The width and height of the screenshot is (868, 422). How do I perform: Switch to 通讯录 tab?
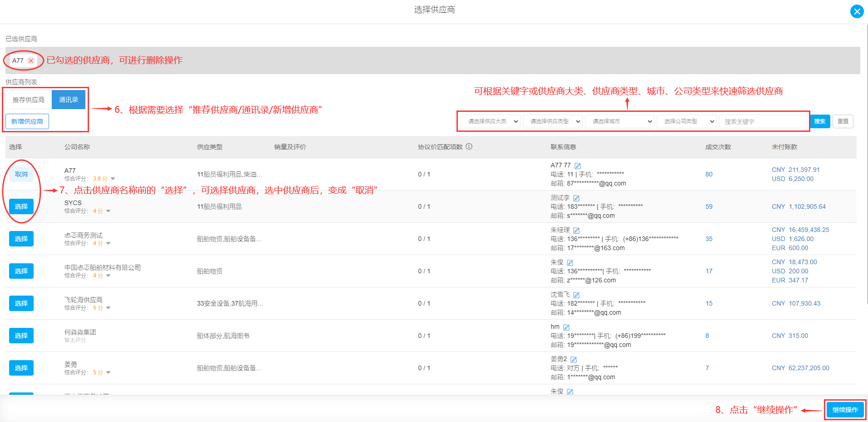69,100
